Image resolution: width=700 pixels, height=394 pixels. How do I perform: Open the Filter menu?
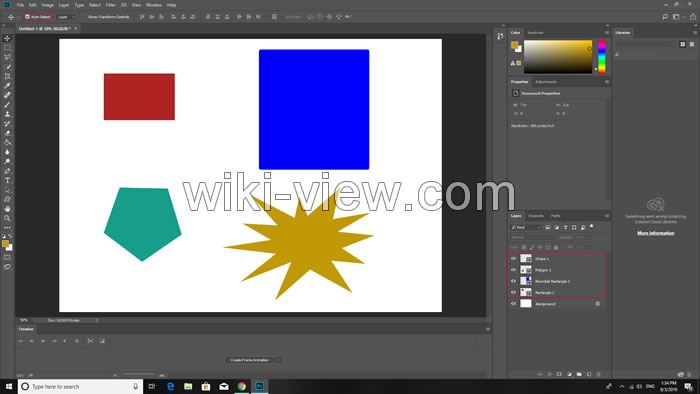pyautogui.click(x=110, y=5)
